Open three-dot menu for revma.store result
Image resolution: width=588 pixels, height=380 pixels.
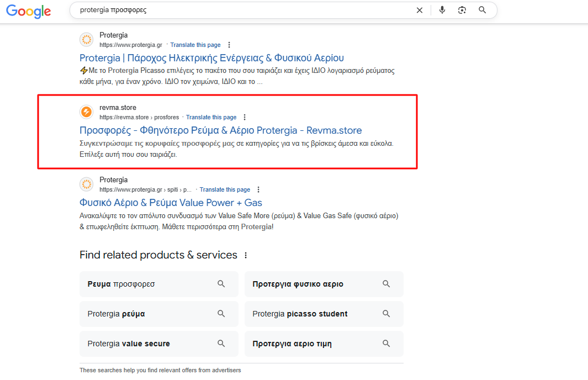click(x=245, y=118)
